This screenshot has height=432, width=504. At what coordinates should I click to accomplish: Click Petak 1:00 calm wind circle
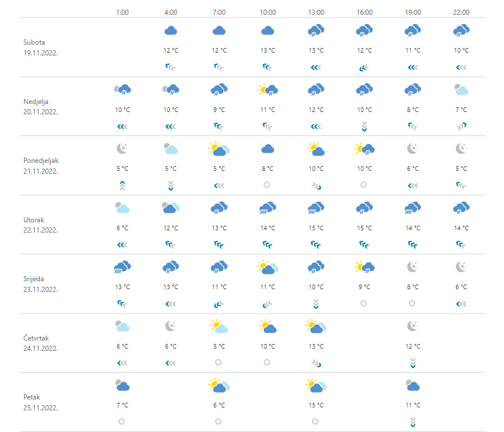pos(122,421)
